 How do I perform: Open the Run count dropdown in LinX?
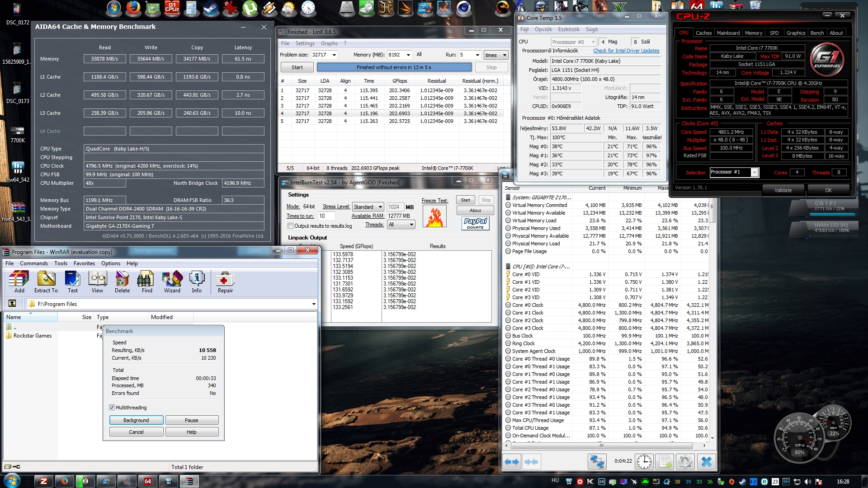(477, 55)
